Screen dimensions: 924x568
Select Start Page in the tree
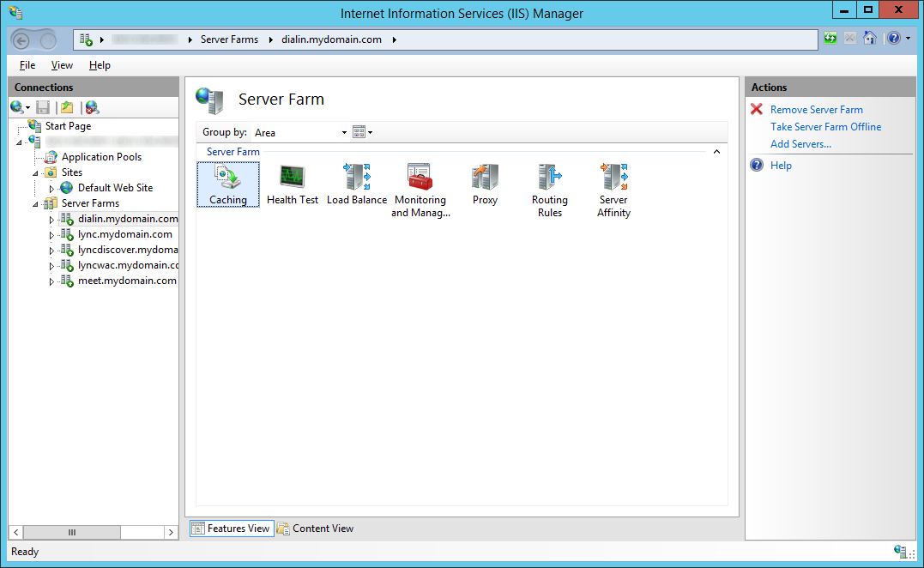click(x=68, y=126)
